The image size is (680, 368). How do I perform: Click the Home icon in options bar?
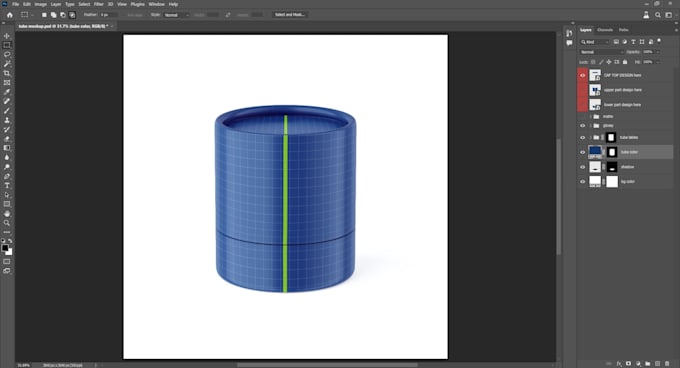[x=10, y=15]
